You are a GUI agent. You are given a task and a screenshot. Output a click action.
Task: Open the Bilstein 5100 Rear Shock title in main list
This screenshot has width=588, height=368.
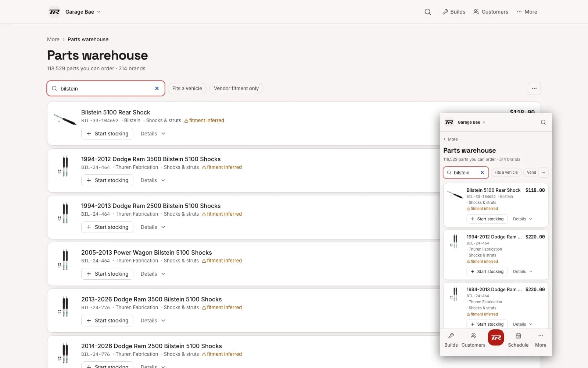coord(116,112)
